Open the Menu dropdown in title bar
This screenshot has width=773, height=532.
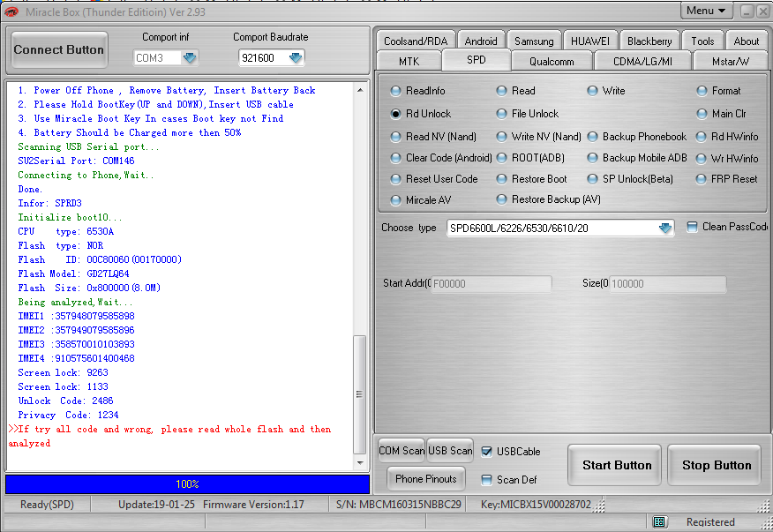706,11
